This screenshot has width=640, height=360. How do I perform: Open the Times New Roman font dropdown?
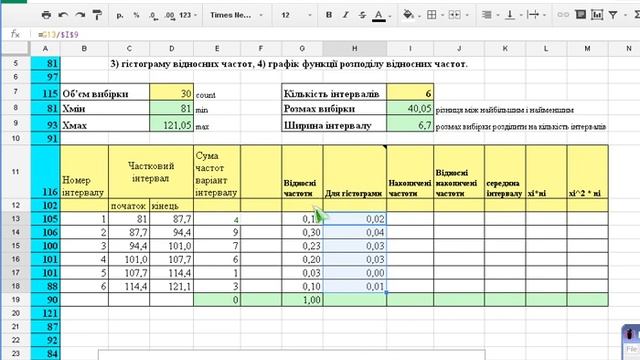point(236,15)
